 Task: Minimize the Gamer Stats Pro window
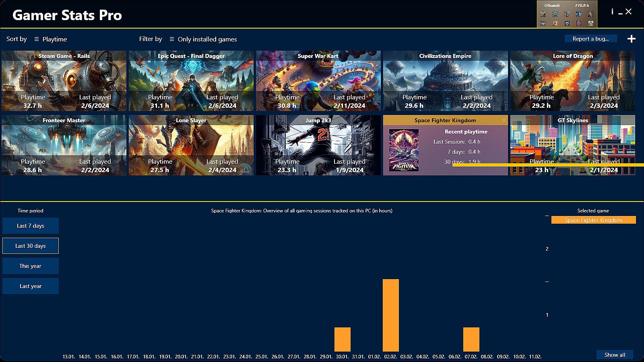pyautogui.click(x=620, y=13)
